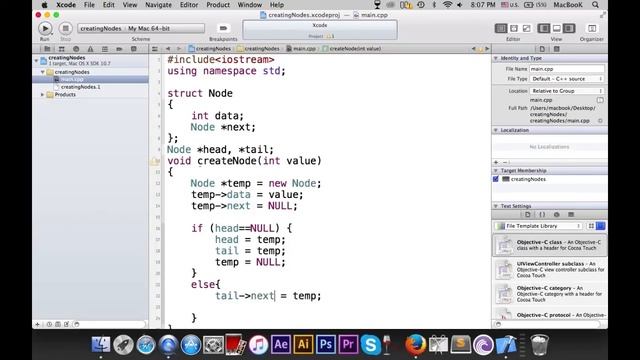
Task: Select the Objective-C class template
Action: pyautogui.click(x=550, y=245)
